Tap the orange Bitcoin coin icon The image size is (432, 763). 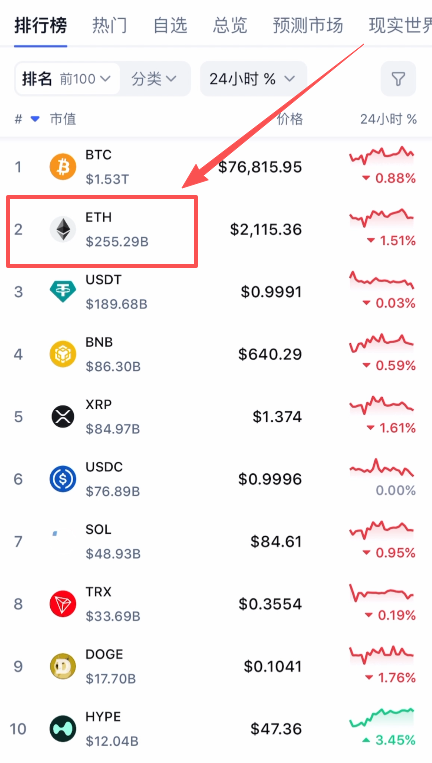tap(63, 167)
